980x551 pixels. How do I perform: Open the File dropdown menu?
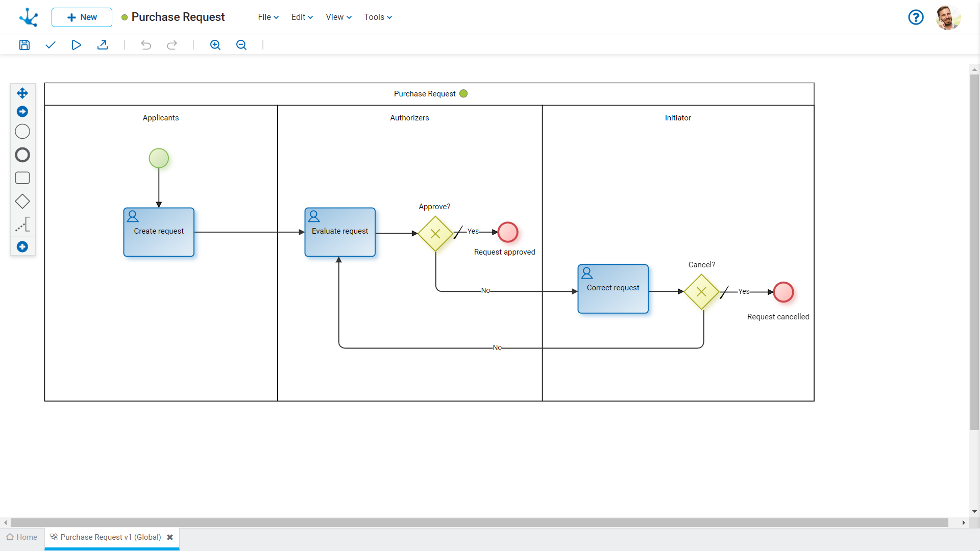266,17
